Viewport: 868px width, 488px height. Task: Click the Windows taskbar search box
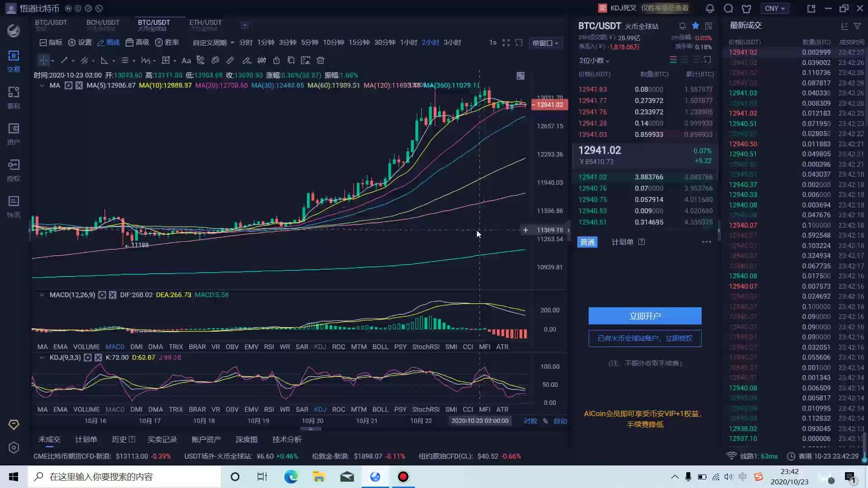click(x=124, y=477)
